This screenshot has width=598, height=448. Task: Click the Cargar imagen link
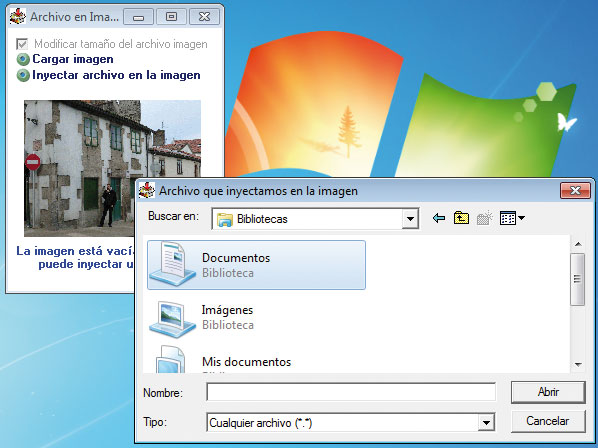73,59
